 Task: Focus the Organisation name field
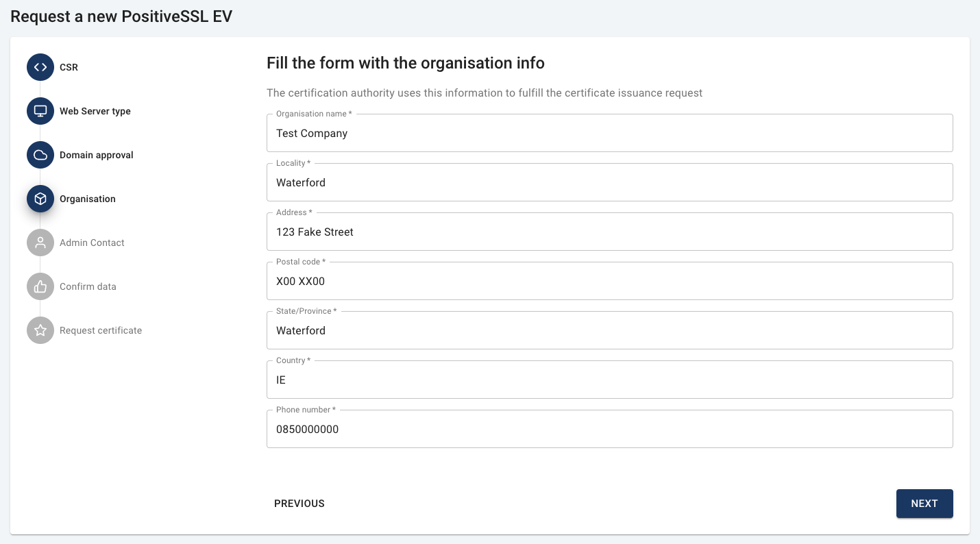[609, 134]
